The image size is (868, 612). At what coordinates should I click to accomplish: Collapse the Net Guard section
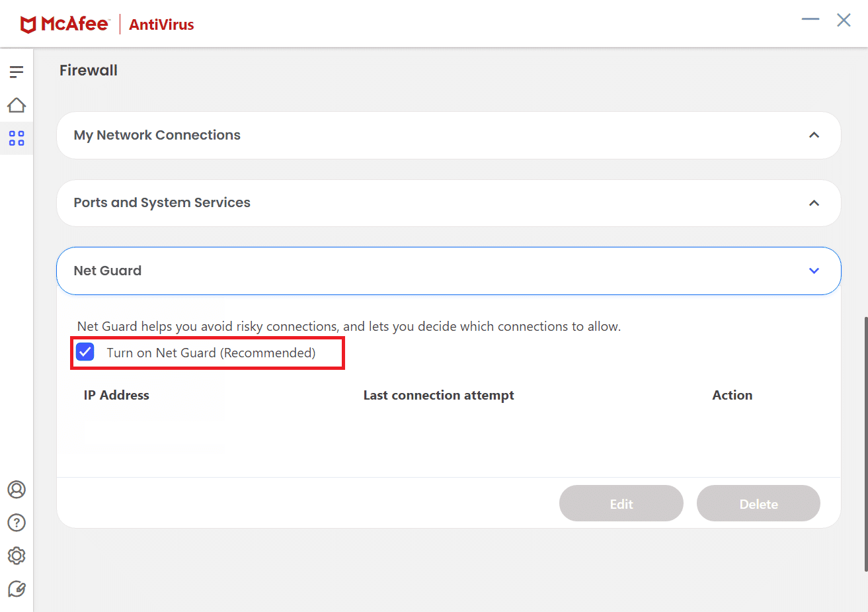814,271
